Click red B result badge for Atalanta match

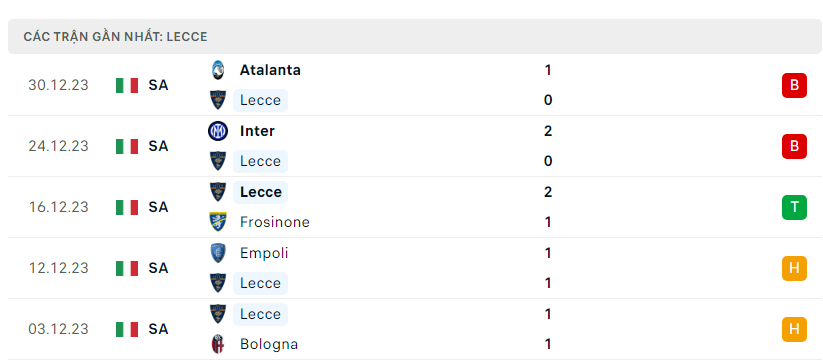(794, 86)
